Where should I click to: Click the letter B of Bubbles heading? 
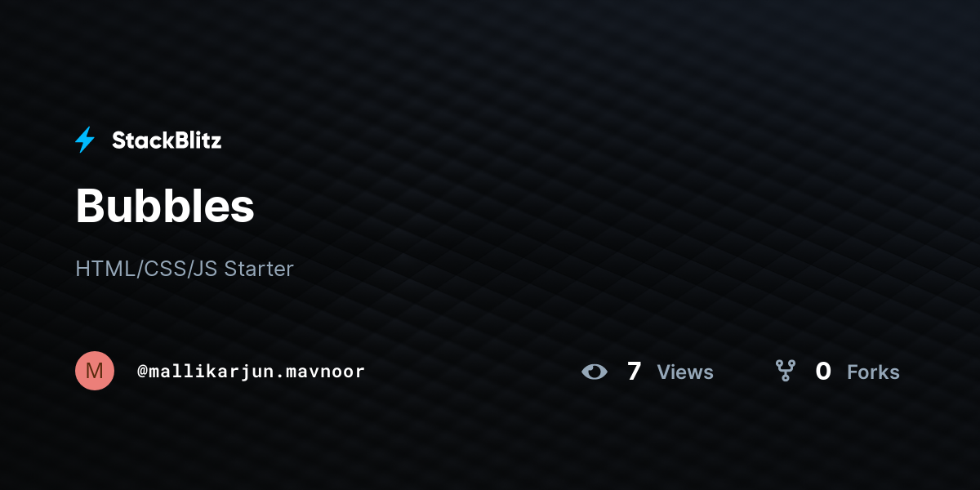click(90, 206)
